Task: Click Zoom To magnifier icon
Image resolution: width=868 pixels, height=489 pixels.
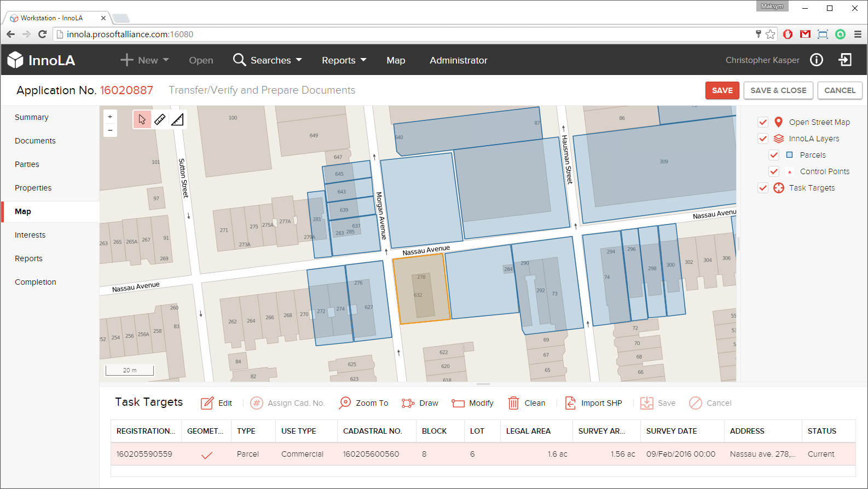Action: pos(345,403)
